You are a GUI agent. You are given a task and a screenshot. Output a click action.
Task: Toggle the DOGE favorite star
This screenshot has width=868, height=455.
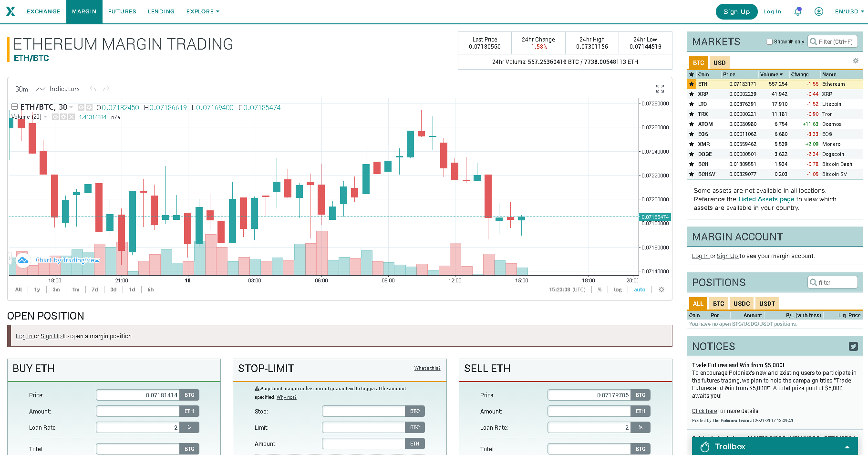pos(692,154)
